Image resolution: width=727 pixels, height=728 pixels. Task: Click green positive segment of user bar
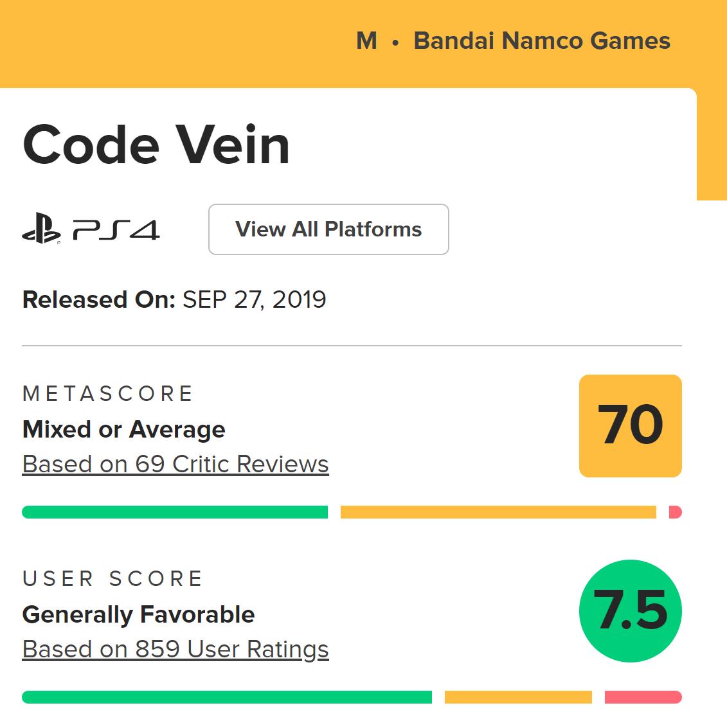pos(227,697)
